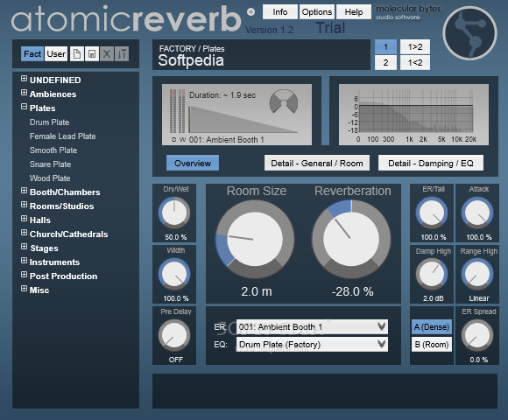
Task: Open the Options page
Action: tap(317, 12)
